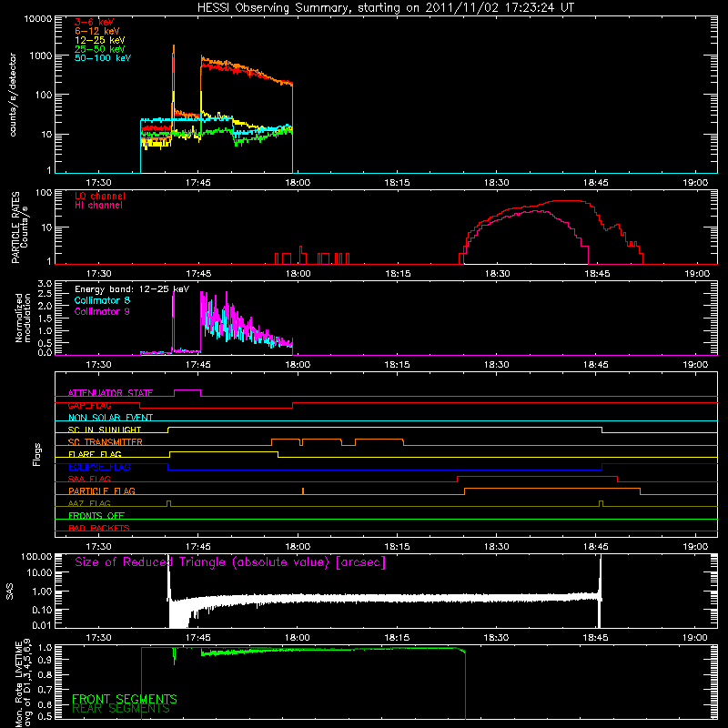The image size is (728, 728).
Task: Click the 100.00 tick label in SAS plot
Action: (x=36, y=556)
